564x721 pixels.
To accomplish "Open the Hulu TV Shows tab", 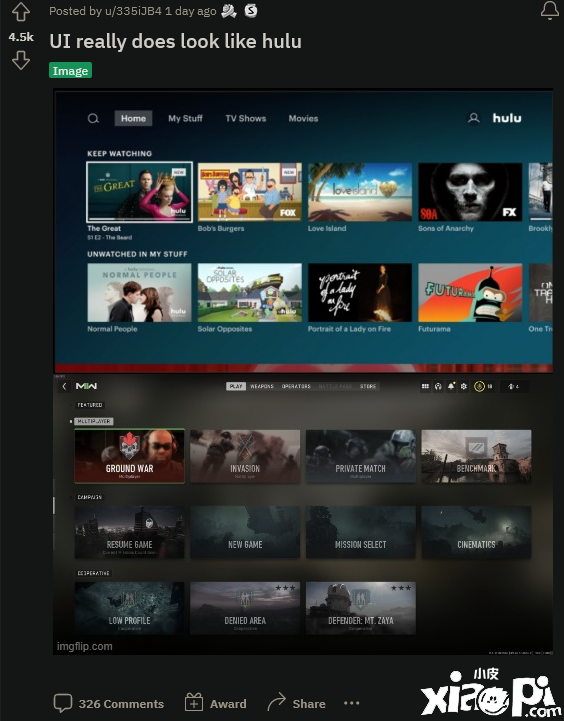I will pos(245,118).
